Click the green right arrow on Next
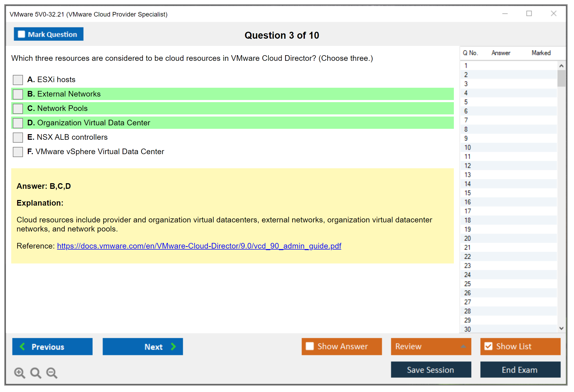 click(x=174, y=346)
